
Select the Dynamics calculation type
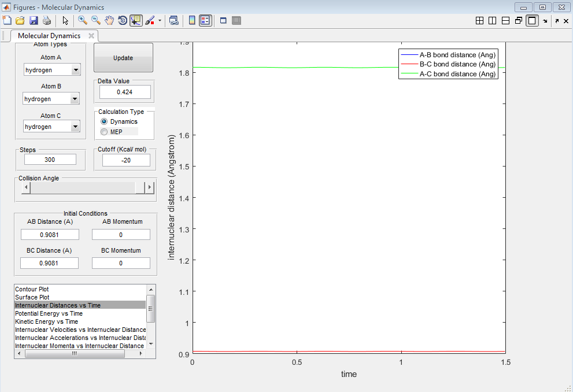104,121
